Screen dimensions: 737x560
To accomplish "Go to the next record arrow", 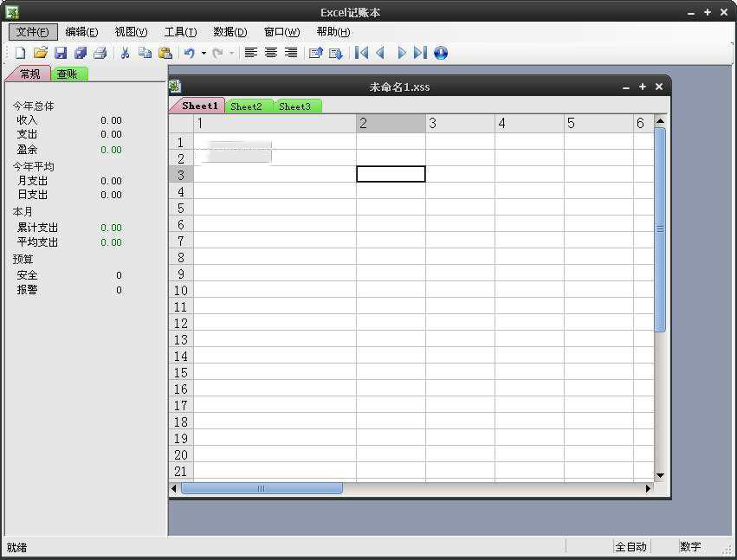I will tap(401, 53).
